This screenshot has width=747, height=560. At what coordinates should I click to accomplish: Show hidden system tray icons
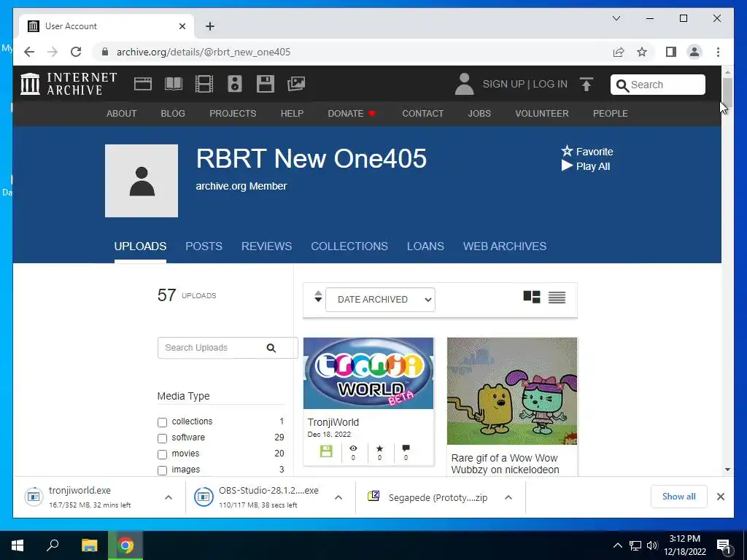coord(617,545)
